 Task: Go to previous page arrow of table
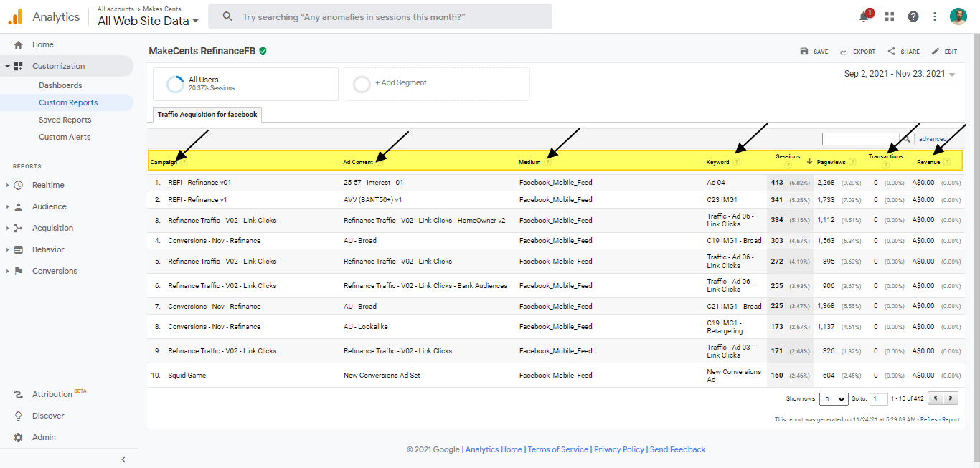click(x=936, y=398)
